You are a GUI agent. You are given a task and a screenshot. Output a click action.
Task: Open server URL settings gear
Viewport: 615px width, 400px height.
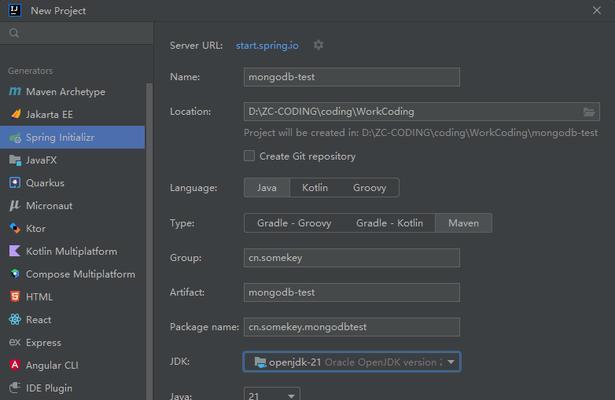point(318,45)
